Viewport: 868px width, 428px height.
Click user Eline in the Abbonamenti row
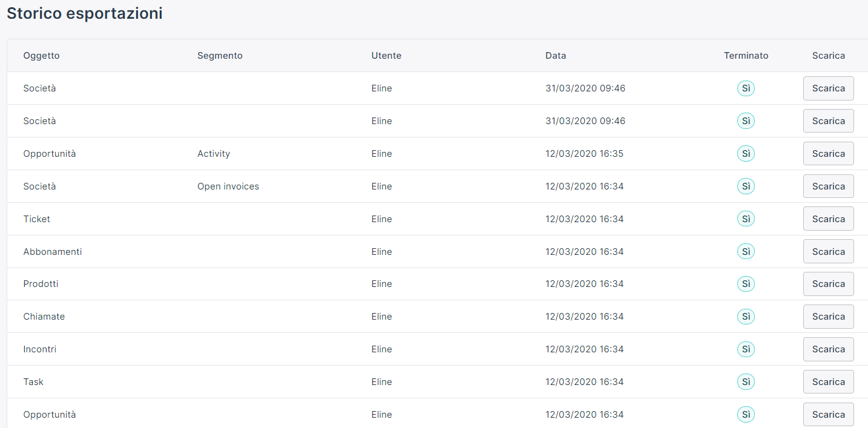(x=381, y=251)
